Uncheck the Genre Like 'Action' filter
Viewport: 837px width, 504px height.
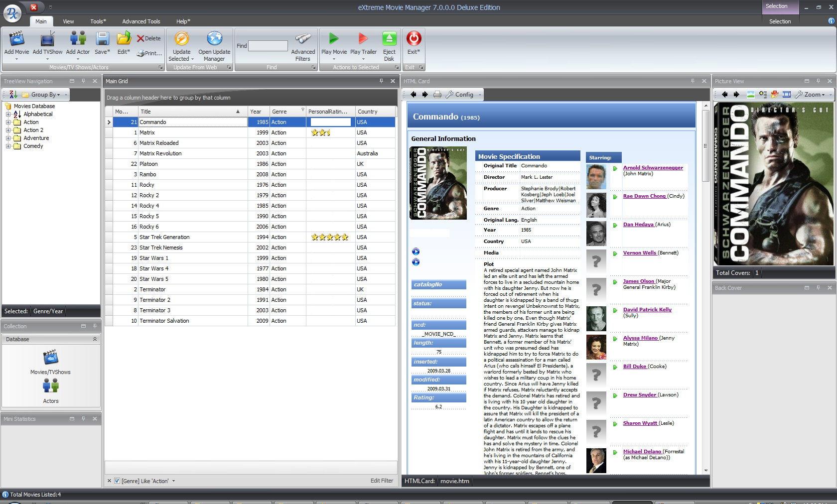[x=117, y=481]
